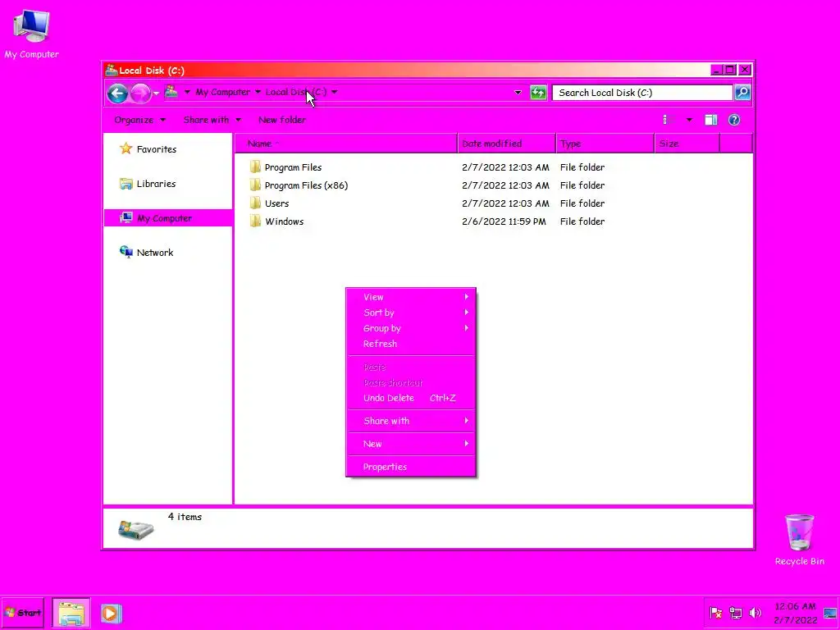This screenshot has width=840, height=630.
Task: Click the taskbar clock showing 12:06 AM
Action: pos(796,614)
